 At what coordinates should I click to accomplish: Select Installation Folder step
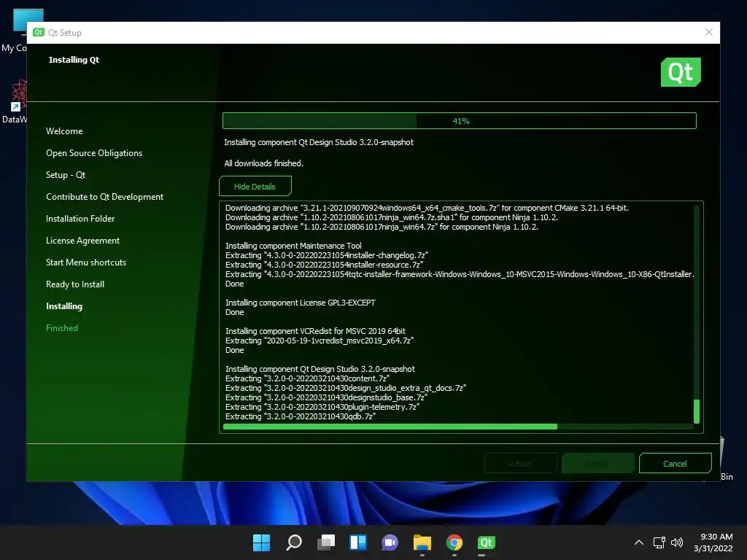click(x=80, y=219)
